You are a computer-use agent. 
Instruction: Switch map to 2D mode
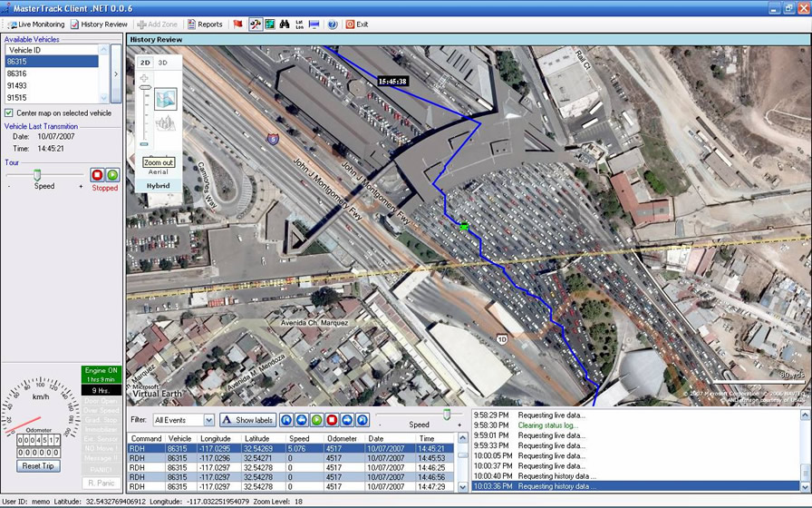pos(145,63)
